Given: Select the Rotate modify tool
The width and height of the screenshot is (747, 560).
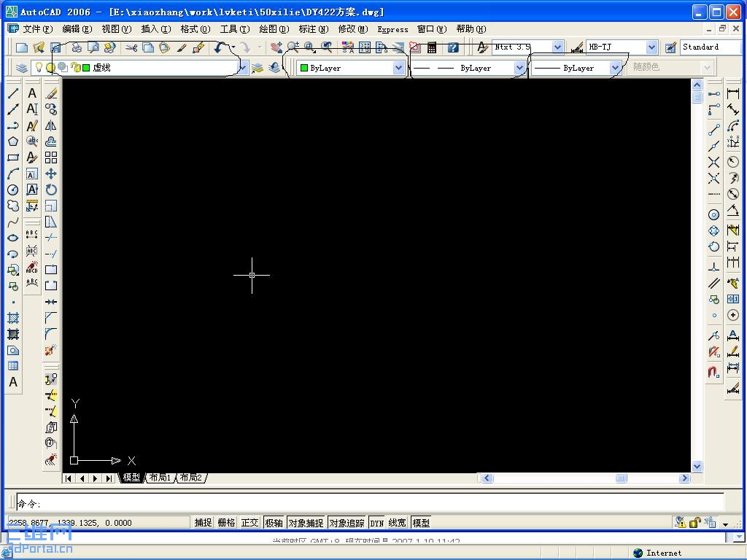Looking at the screenshot, I should (51, 190).
